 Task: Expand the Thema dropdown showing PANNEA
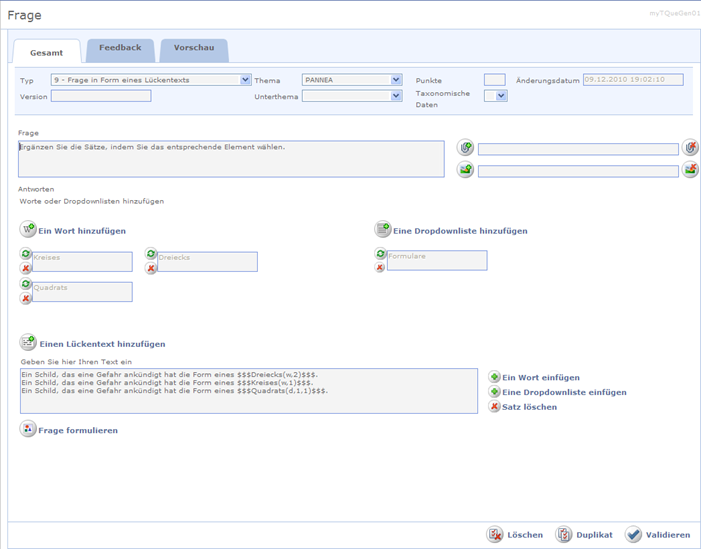coord(396,80)
